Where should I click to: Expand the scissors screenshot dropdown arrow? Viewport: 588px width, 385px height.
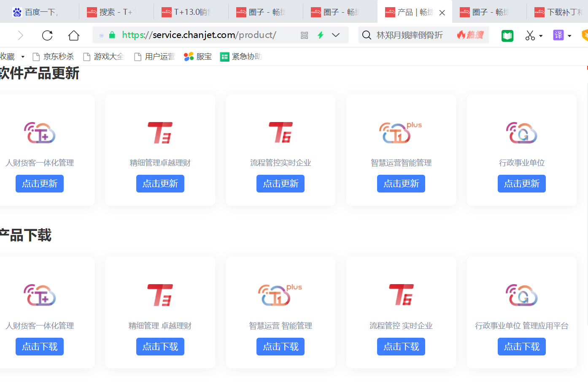pos(541,36)
